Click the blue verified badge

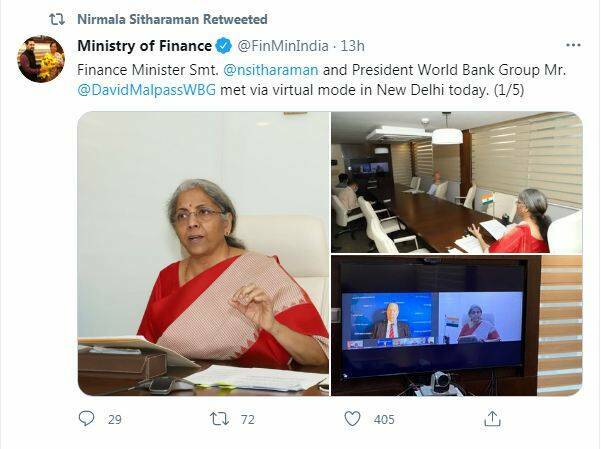pos(223,46)
